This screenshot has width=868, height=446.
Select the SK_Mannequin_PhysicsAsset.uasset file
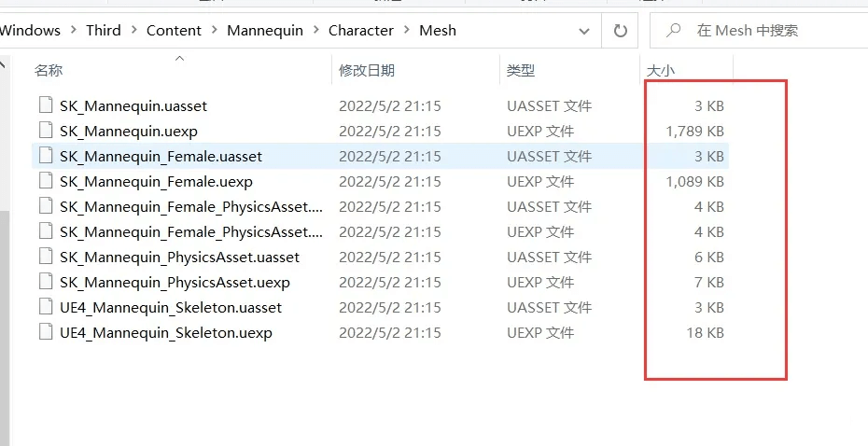click(x=179, y=257)
